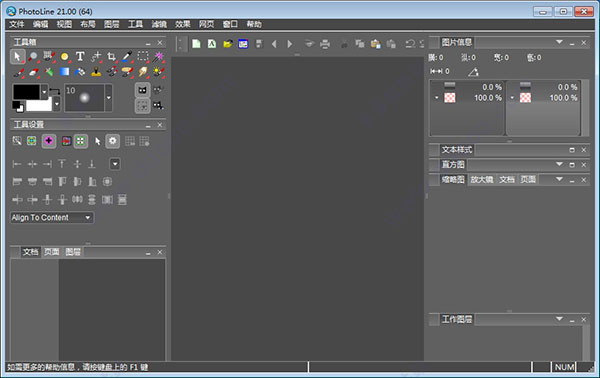The height and width of the screenshot is (378, 600).
Task: Select the Crop tool
Action: pos(111,57)
